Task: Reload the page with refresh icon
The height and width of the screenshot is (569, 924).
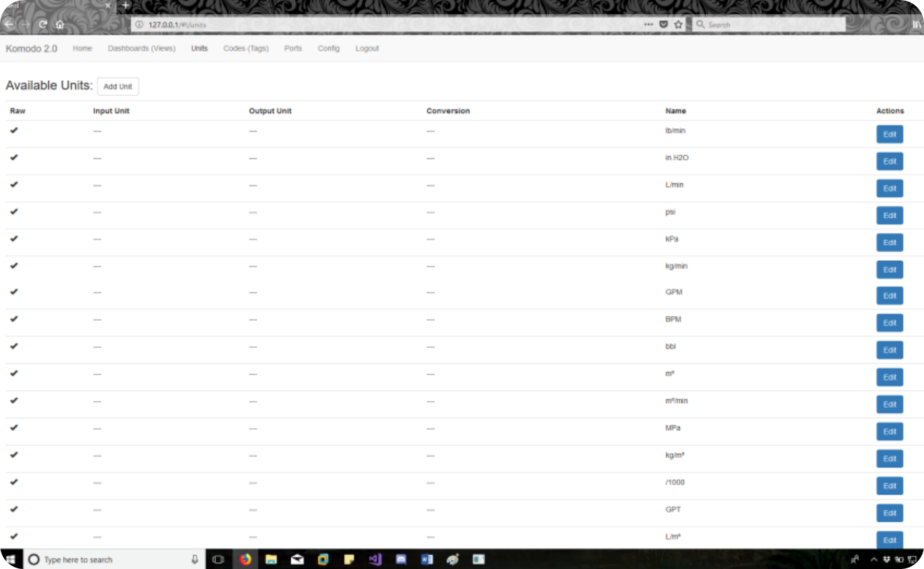Action: click(43, 24)
